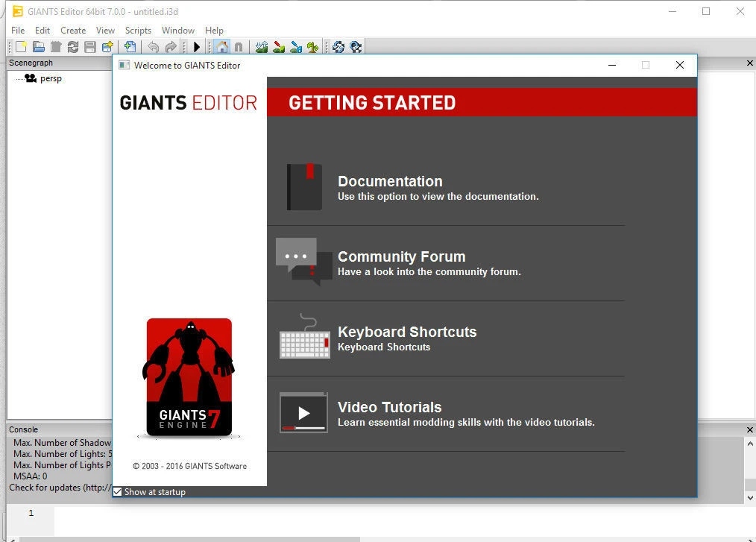Open the Documentation page
Screen dimensions: 756x542
point(390,181)
